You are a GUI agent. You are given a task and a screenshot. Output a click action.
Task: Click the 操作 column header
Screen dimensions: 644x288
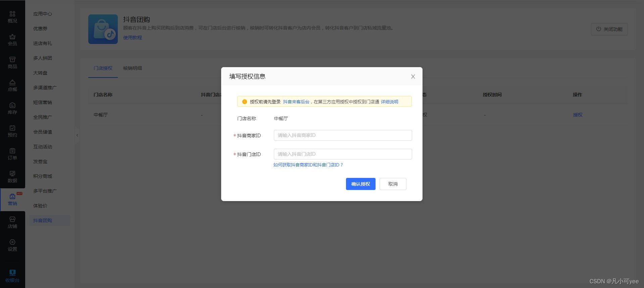[x=577, y=95]
